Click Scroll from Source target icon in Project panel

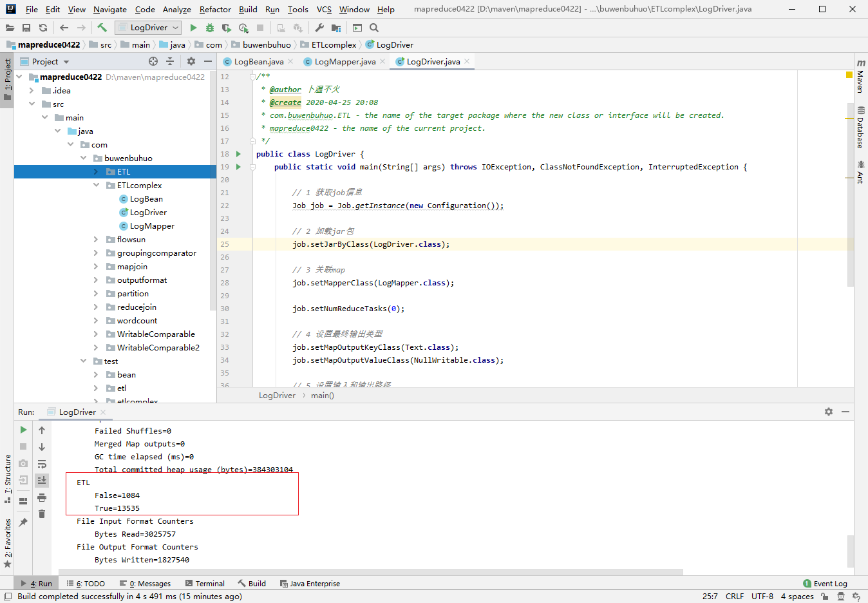coord(153,61)
